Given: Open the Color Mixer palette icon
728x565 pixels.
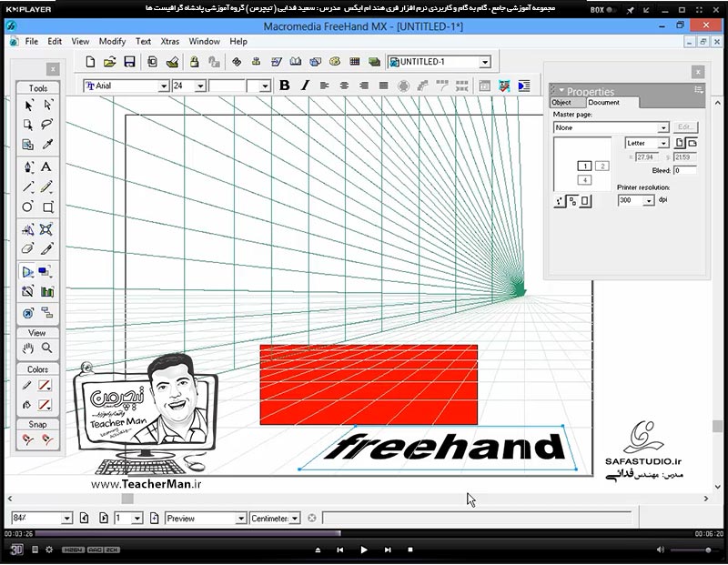Looking at the screenshot, I should [x=335, y=62].
